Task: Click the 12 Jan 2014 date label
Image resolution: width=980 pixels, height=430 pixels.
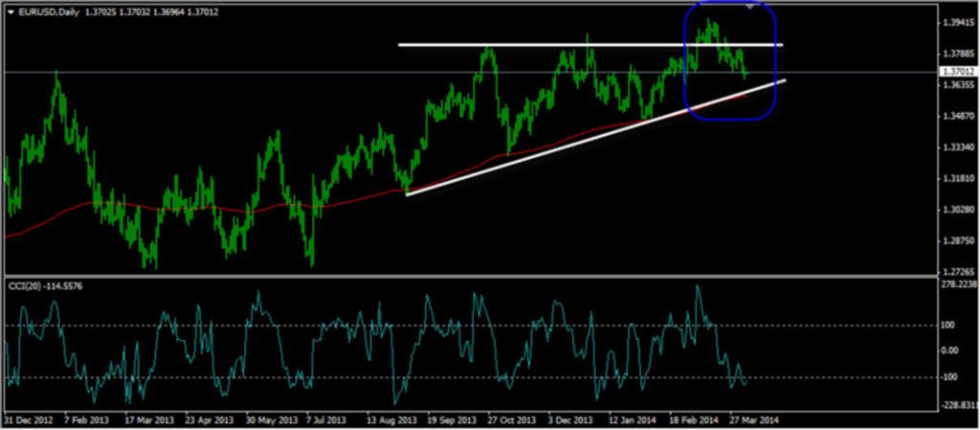Action: 634,419
